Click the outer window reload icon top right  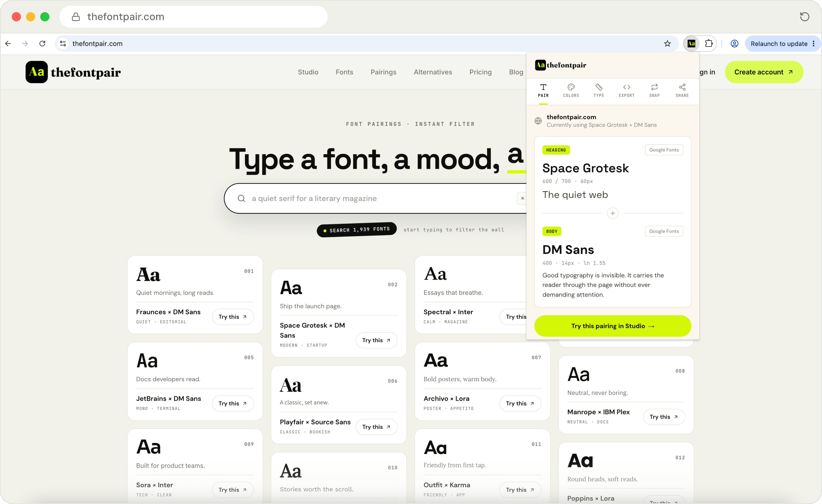(x=804, y=17)
